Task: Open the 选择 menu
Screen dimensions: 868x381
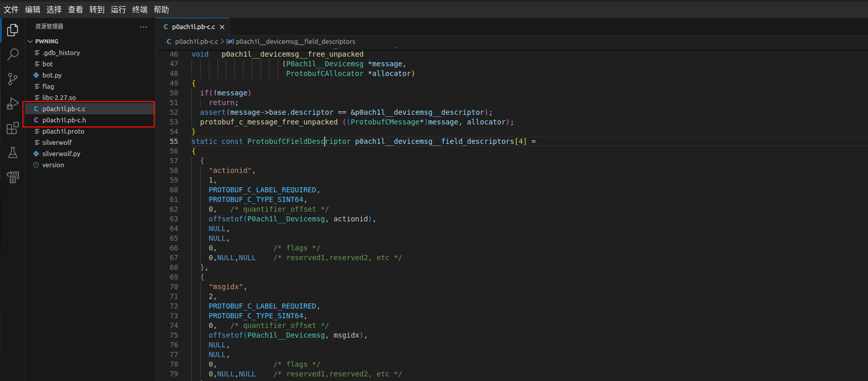Action: coord(54,9)
